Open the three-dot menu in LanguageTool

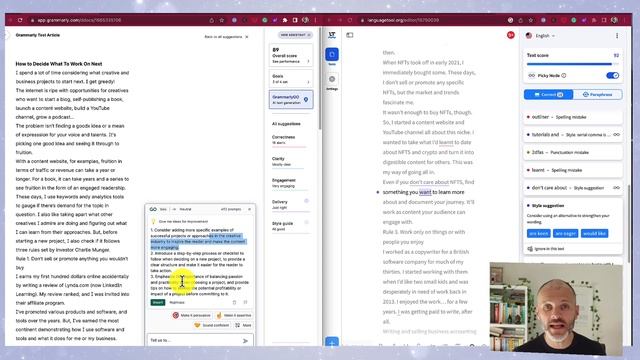click(617, 36)
